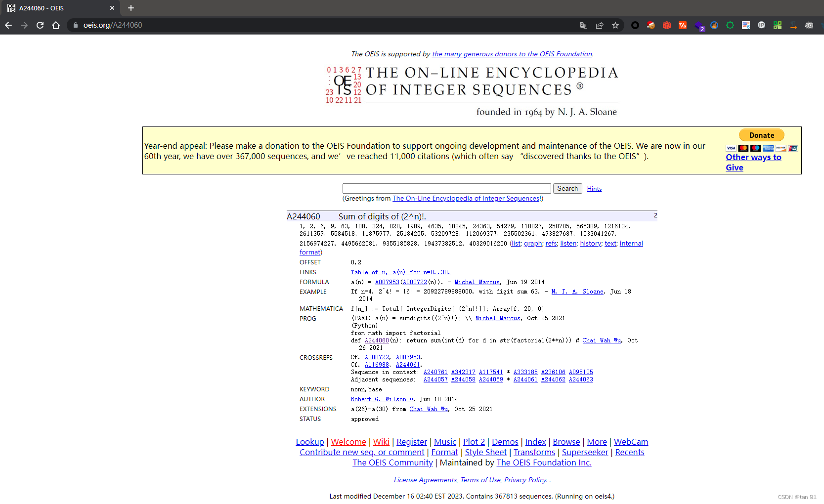Open Table of n, a(n) for n=0..30
The image size is (824, 504).
point(401,272)
